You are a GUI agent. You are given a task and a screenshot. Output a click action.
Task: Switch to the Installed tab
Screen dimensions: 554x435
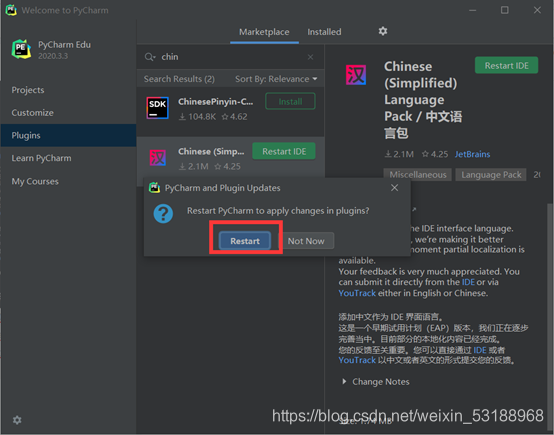[x=324, y=32]
